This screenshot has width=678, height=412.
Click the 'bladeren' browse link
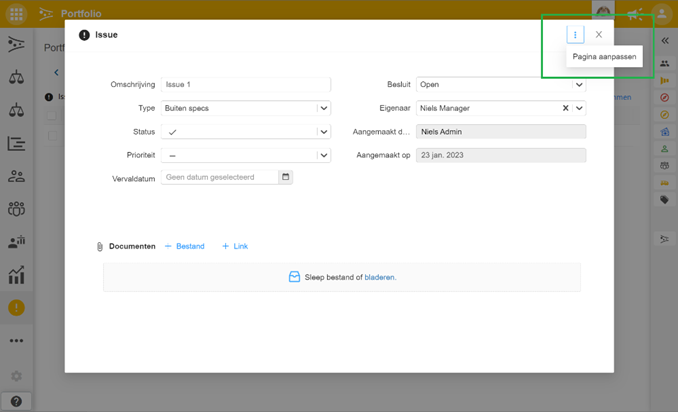coord(379,277)
